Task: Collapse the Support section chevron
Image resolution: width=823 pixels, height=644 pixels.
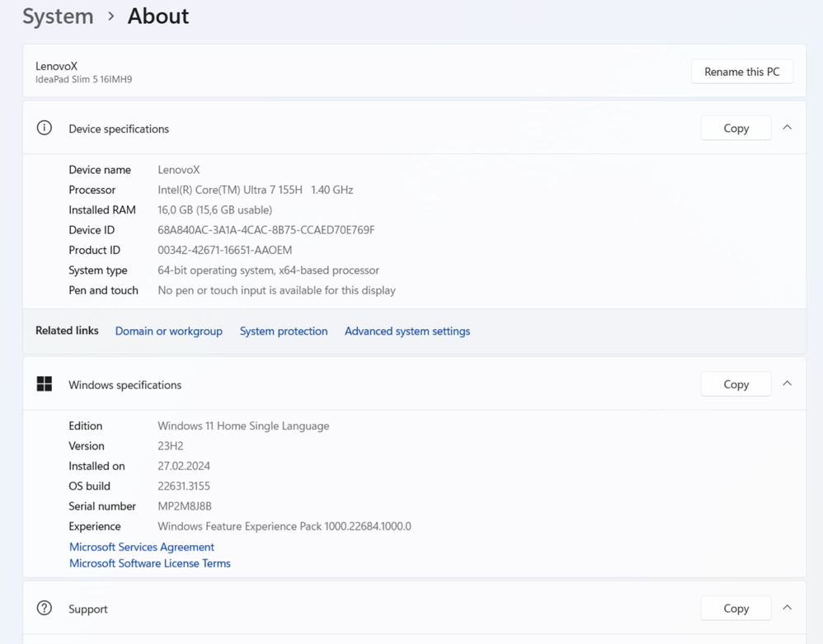Action: pyautogui.click(x=787, y=609)
